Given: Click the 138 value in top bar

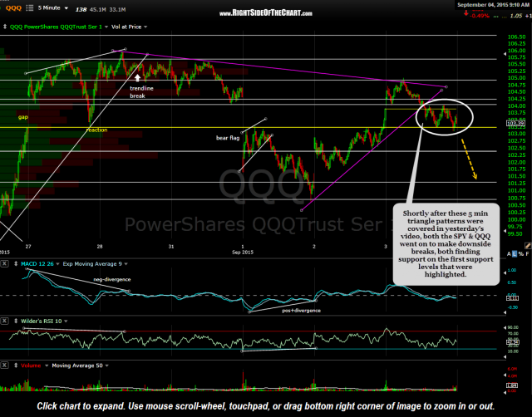Looking at the screenshot, I should coord(81,9).
